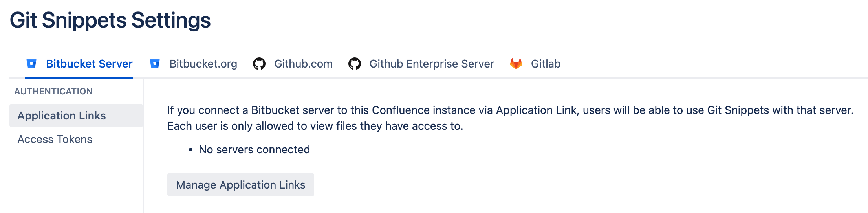This screenshot has width=868, height=213.
Task: Go to Github Enterprise Server tab label
Action: 431,64
